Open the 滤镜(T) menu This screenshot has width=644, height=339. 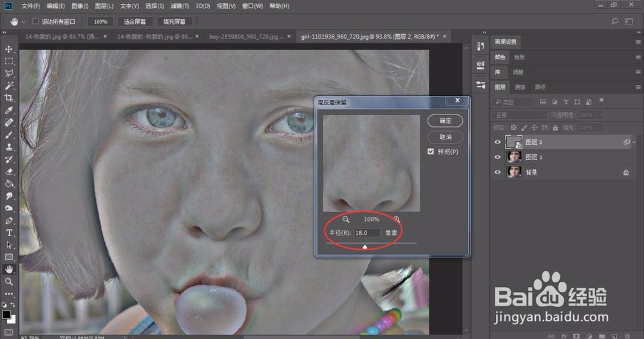180,6
